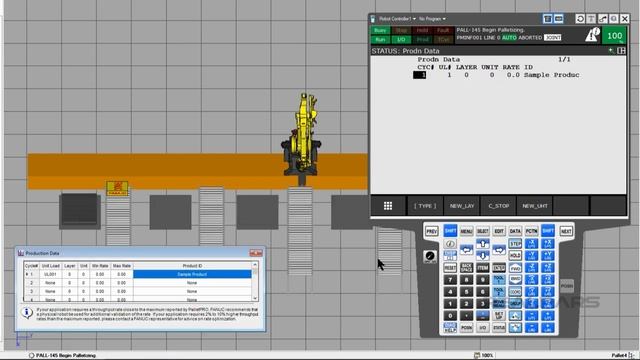640x360 pixels.
Task: Click the RESET pendant key
Action: point(450,268)
